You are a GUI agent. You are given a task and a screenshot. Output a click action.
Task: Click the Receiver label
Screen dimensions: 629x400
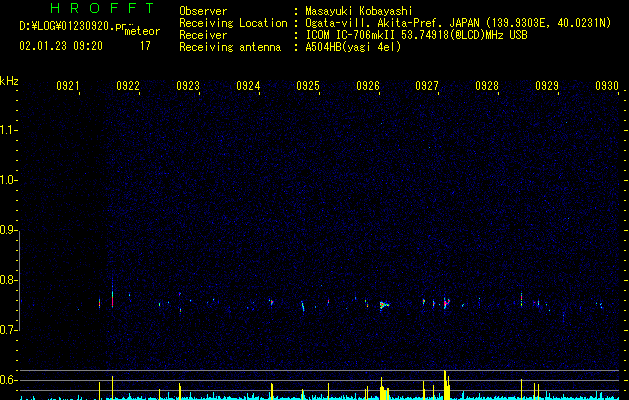203,35
